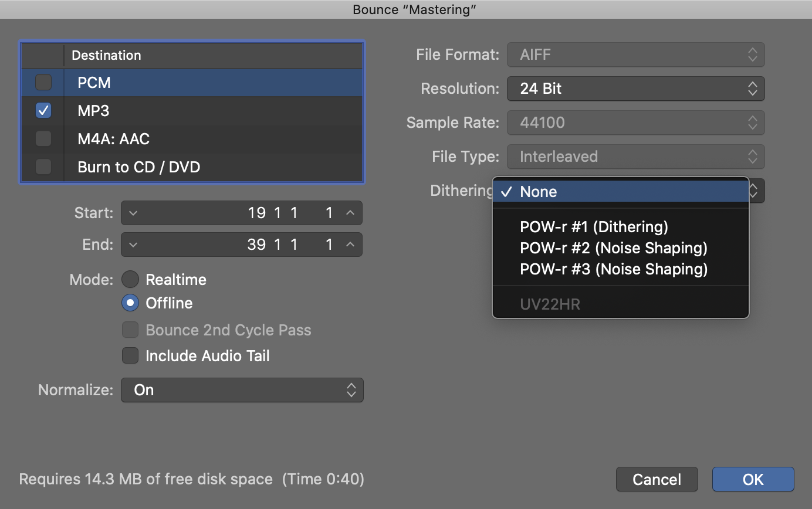Select POW-r #2 (Noise Shaping) dithering
812x509 pixels.
[x=613, y=247]
